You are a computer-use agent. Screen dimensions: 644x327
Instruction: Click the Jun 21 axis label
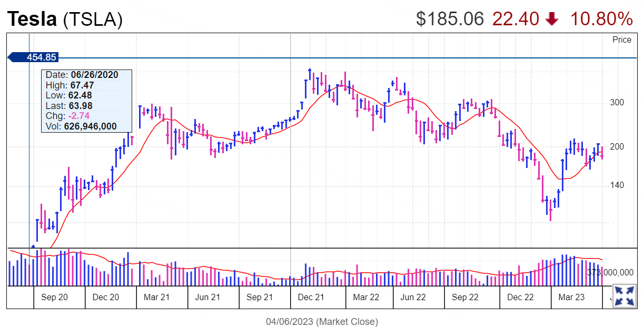pos(208,297)
